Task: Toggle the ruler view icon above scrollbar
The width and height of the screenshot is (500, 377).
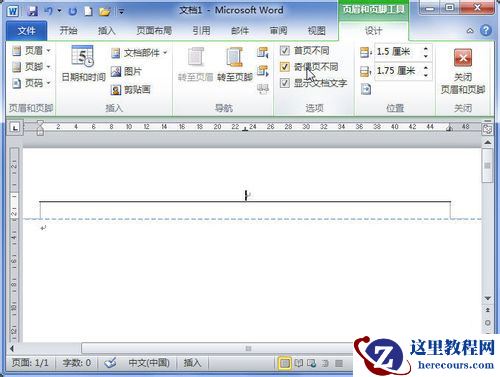Action: (x=487, y=129)
